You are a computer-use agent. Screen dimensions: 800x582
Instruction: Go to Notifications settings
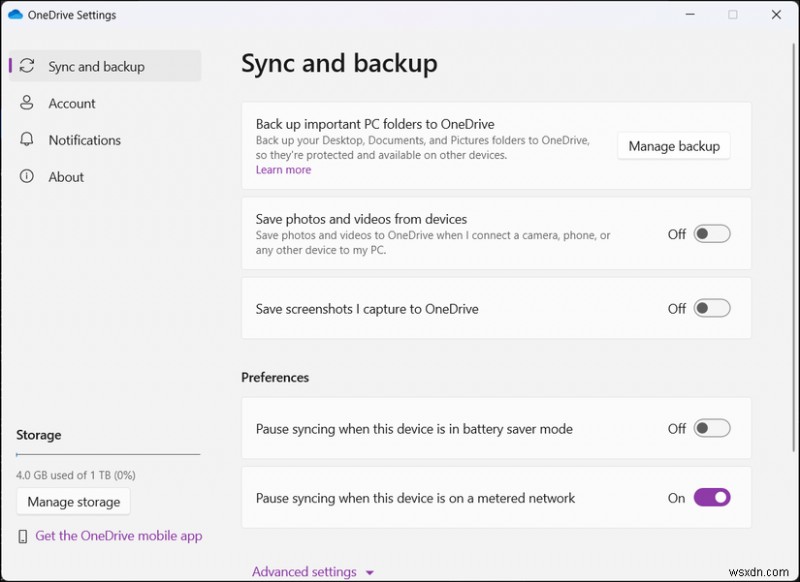click(105, 140)
